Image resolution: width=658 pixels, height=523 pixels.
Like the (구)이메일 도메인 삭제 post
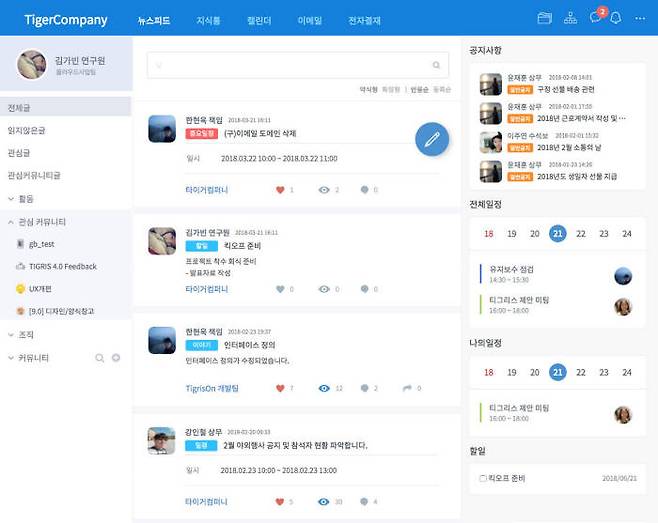pos(280,190)
